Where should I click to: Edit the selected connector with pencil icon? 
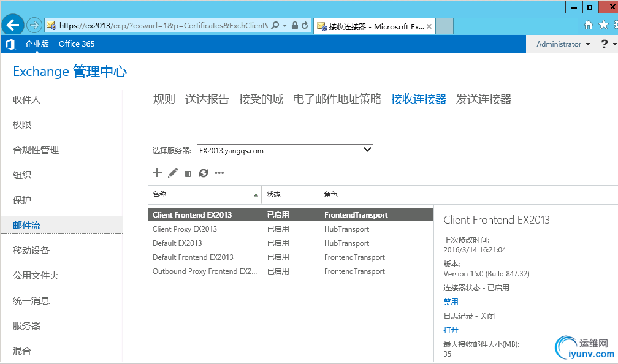pyautogui.click(x=173, y=173)
